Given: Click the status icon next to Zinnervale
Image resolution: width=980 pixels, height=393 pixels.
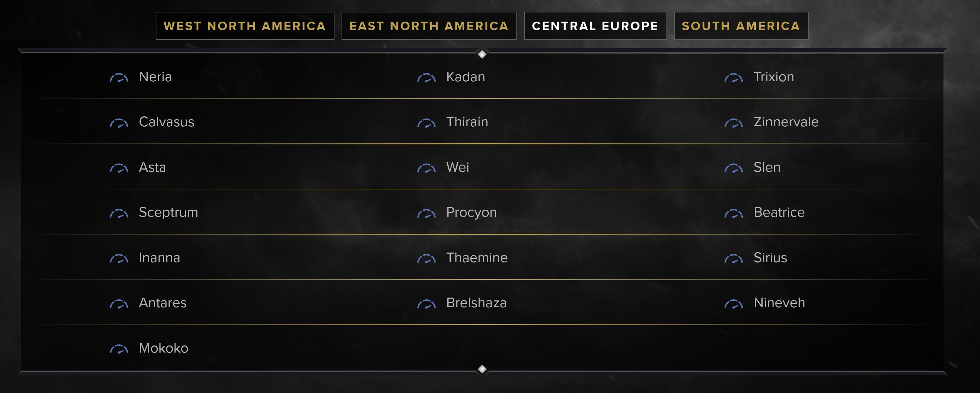Looking at the screenshot, I should [x=733, y=123].
